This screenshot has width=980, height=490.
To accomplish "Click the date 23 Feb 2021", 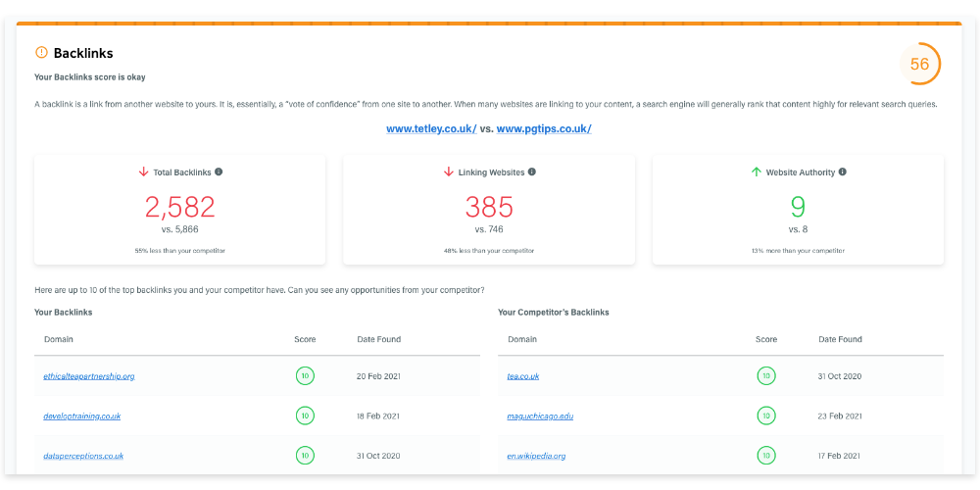I will click(x=841, y=416).
